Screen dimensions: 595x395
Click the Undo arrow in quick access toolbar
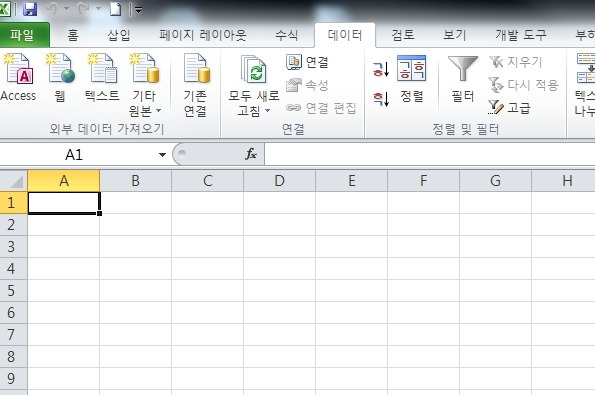[x=52, y=8]
